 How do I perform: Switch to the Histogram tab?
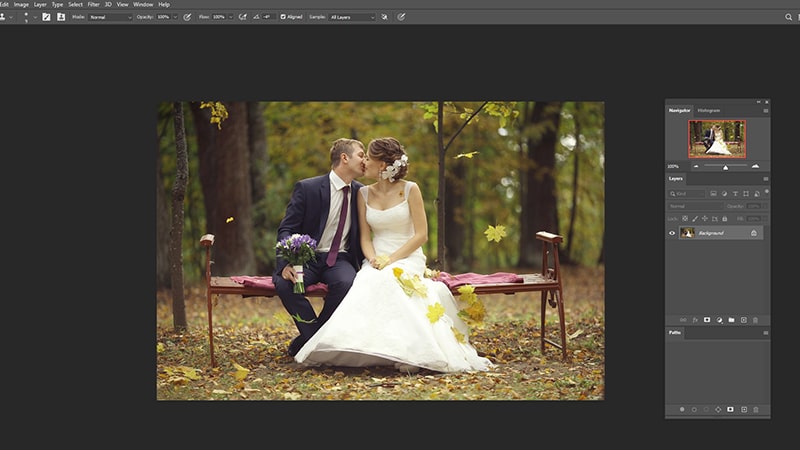click(708, 110)
